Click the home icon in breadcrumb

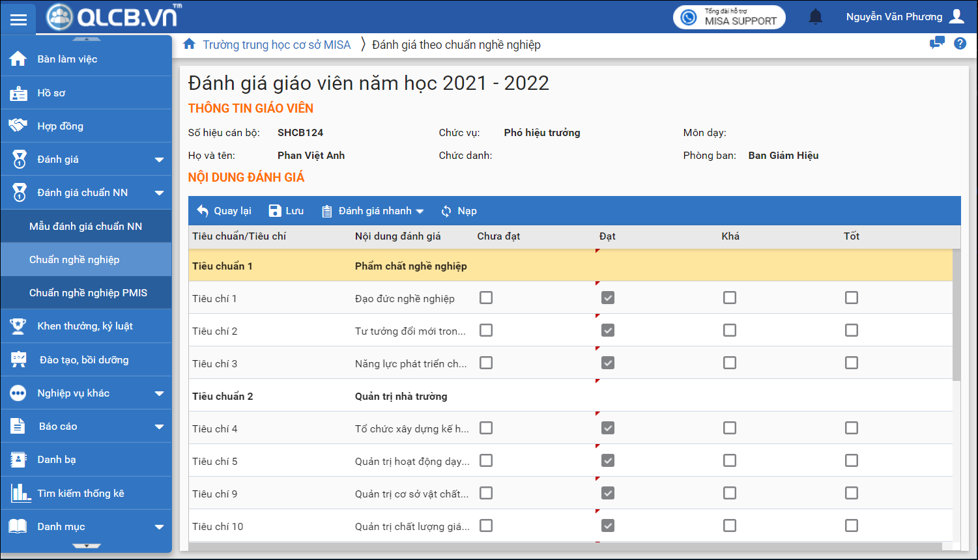coord(189,44)
